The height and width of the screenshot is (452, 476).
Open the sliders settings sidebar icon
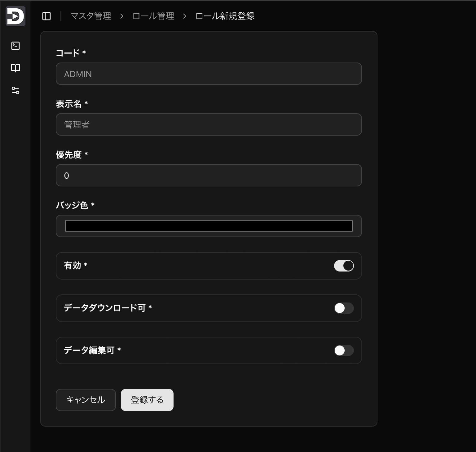click(x=15, y=90)
